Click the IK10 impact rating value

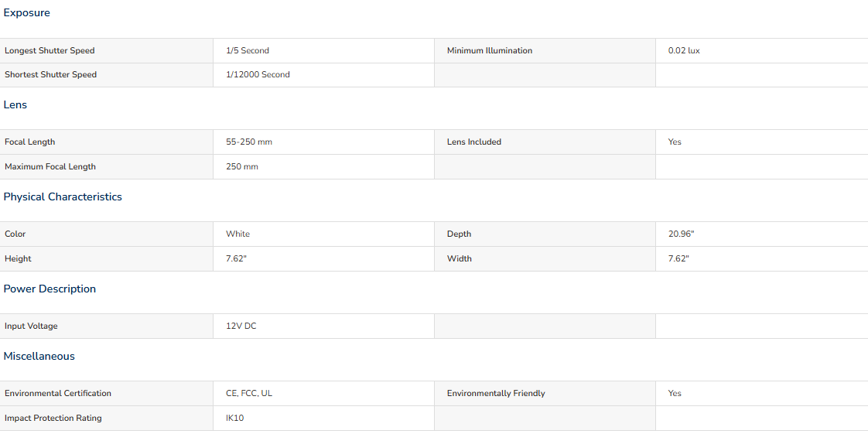[234, 418]
